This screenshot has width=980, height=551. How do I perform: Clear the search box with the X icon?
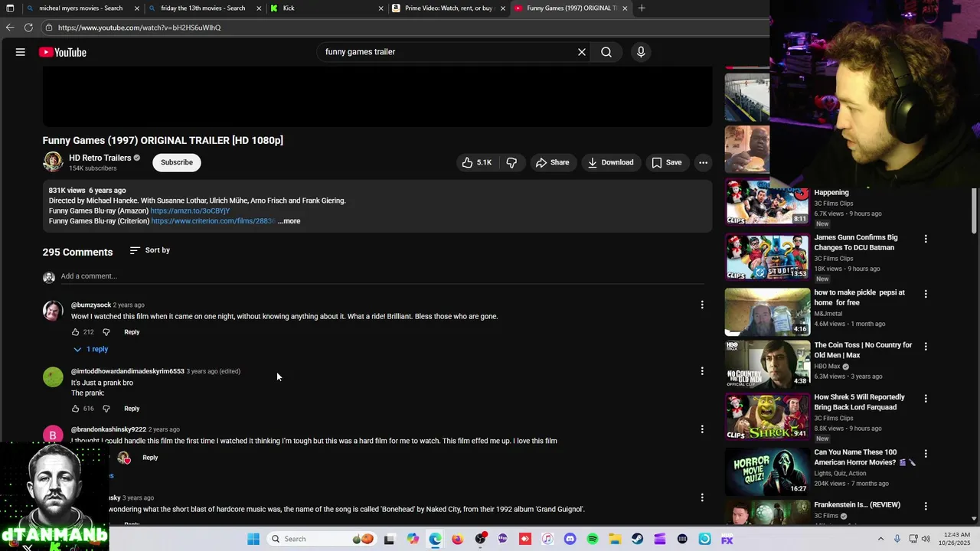[582, 52]
